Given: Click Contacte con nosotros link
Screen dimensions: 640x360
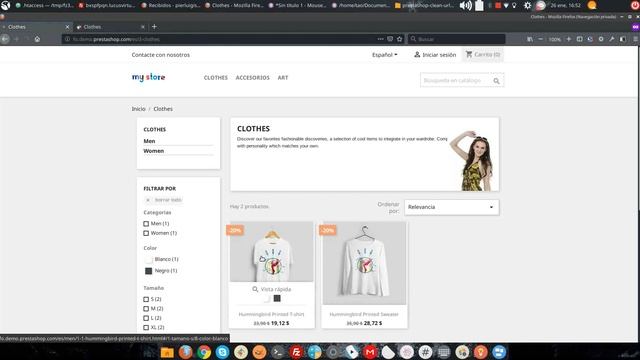Looking at the screenshot, I should (x=160, y=55).
